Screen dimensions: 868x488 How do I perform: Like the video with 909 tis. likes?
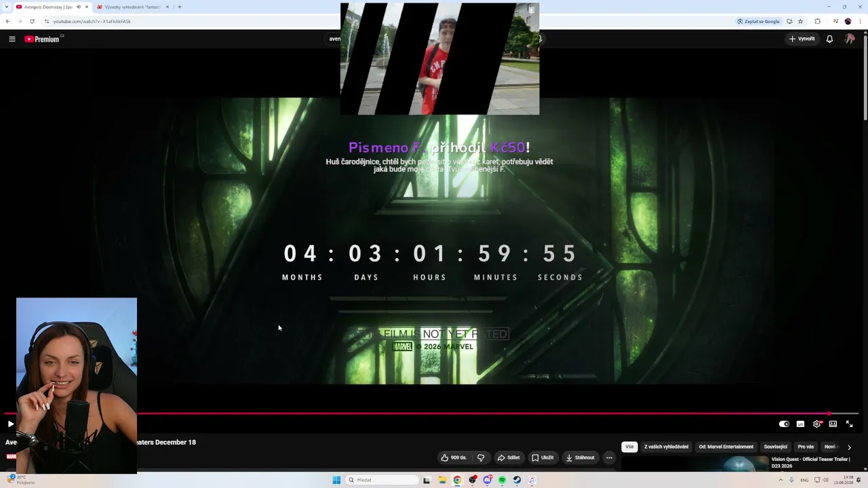(x=454, y=457)
